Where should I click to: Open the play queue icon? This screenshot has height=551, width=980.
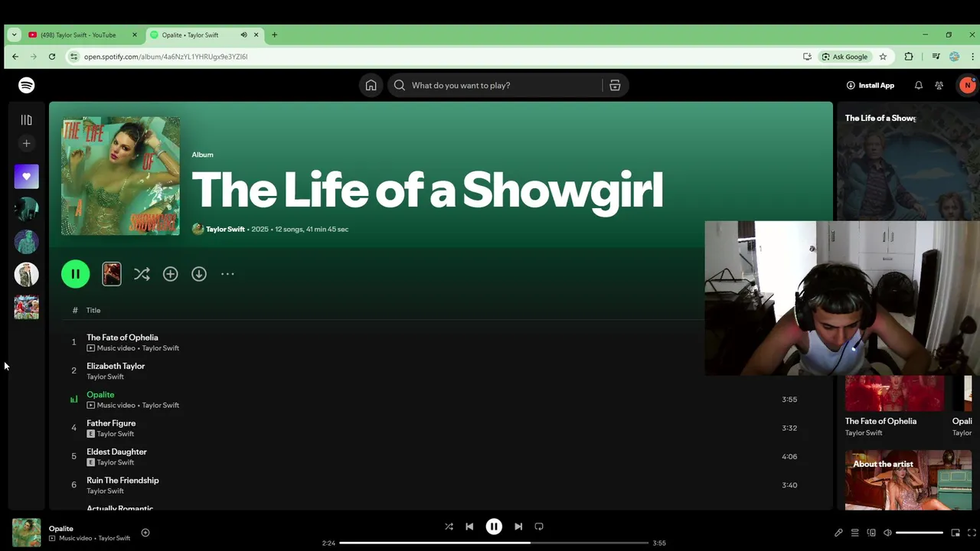tap(854, 533)
